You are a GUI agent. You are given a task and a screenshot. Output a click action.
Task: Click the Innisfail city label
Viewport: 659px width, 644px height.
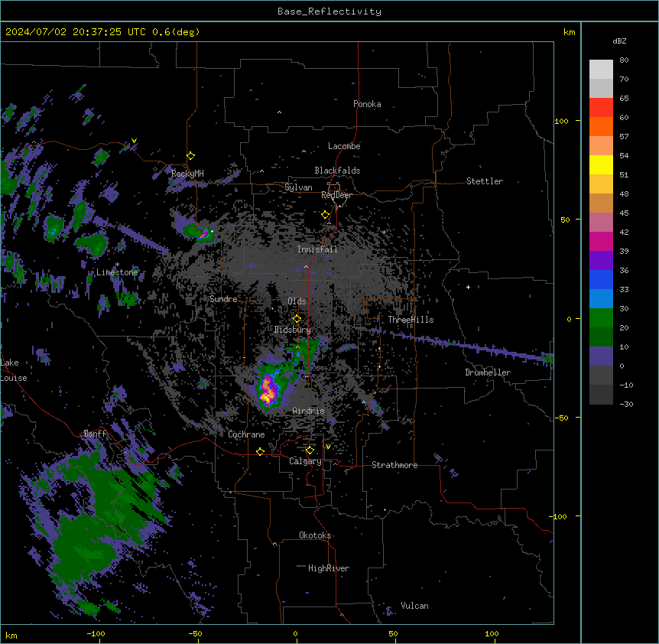(x=317, y=249)
